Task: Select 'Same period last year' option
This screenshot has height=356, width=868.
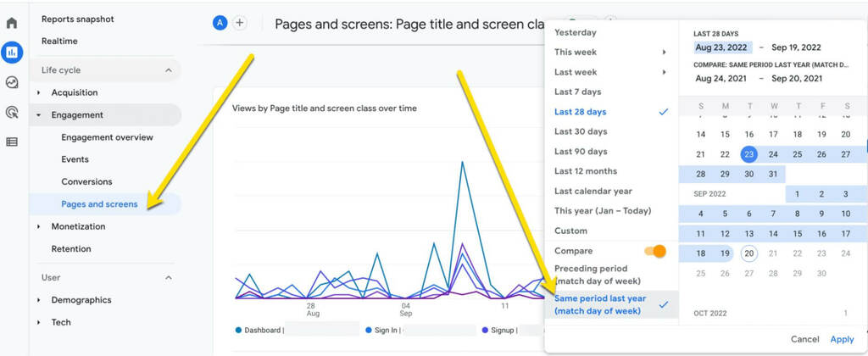Action: [x=600, y=304]
